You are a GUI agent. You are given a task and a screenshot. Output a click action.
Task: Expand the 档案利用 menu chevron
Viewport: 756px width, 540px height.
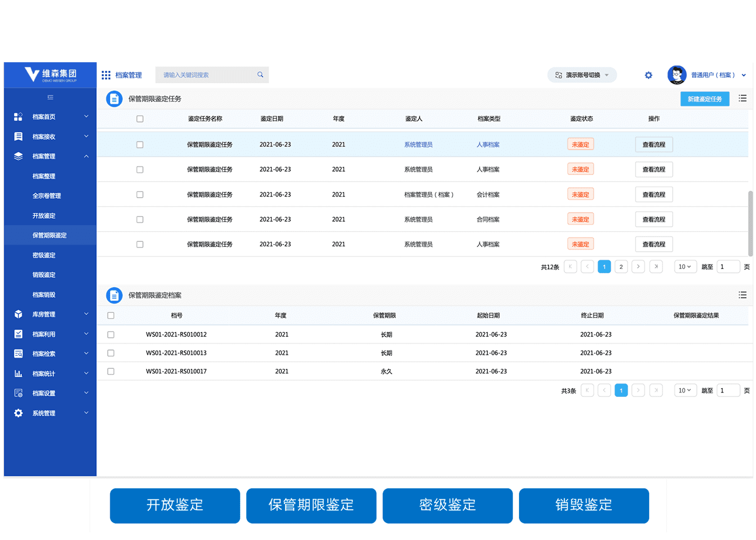tap(86, 334)
